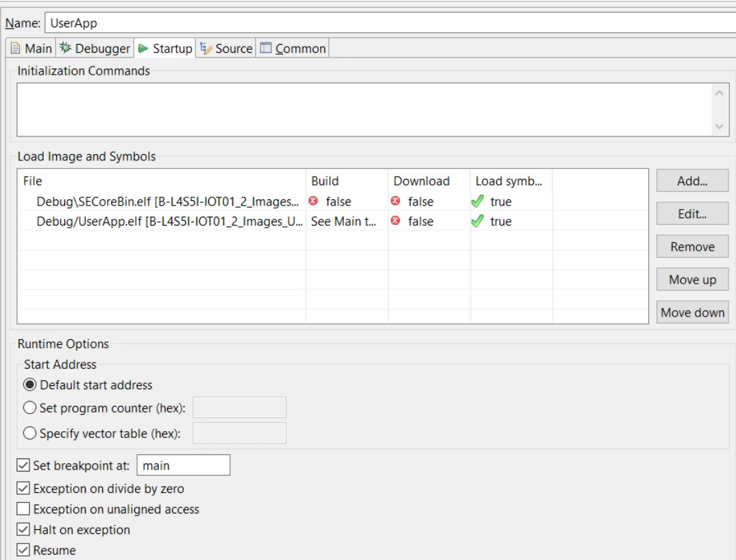The height and width of the screenshot is (560, 736).
Task: Enable Exception on unaligned access checkbox
Action: [x=23, y=509]
